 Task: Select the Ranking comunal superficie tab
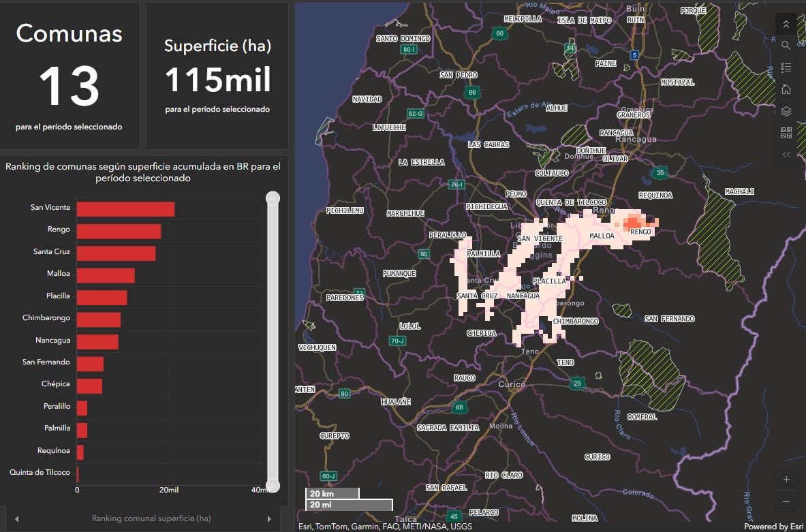pyautogui.click(x=151, y=519)
